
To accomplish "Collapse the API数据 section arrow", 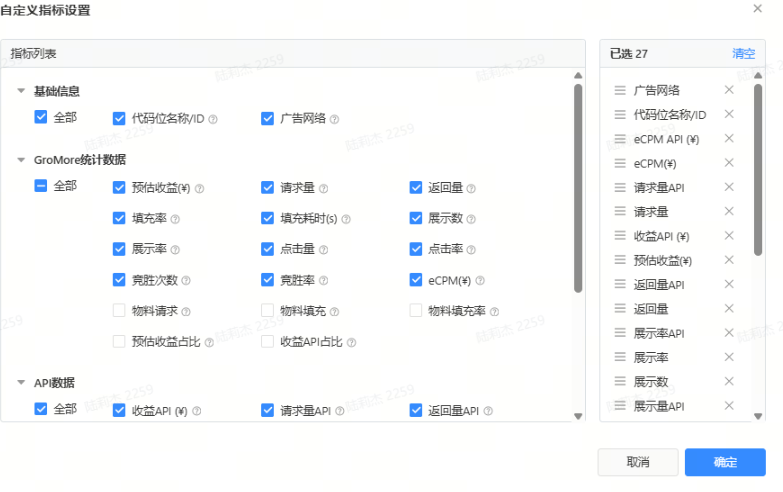I will coord(21,383).
